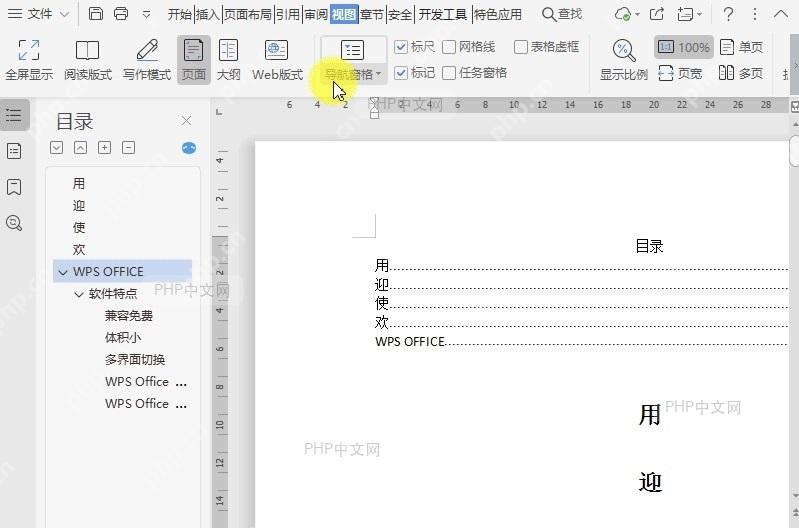This screenshot has width=799, height=528.
Task: Switch to the 开始 ribbon tab
Action: click(x=180, y=14)
